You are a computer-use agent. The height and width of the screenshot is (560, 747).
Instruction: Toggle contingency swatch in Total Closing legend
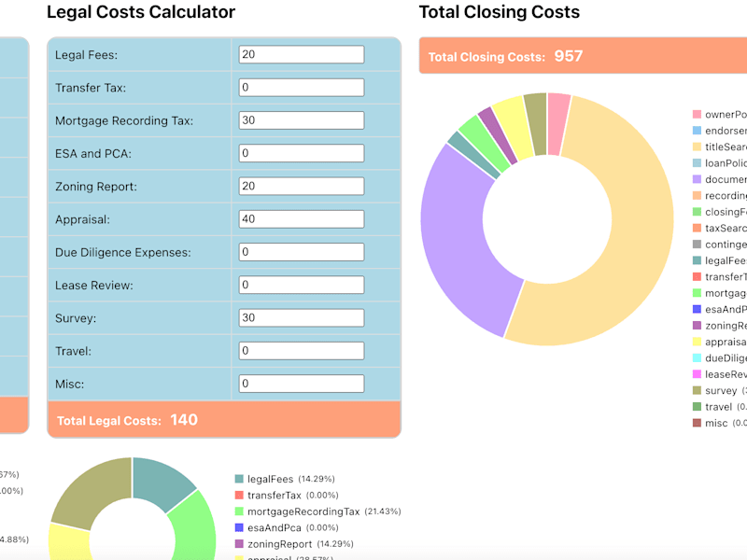(697, 245)
